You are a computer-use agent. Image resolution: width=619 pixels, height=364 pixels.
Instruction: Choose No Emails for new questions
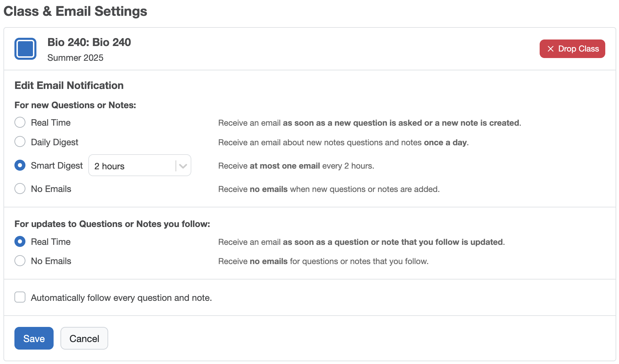(20, 189)
